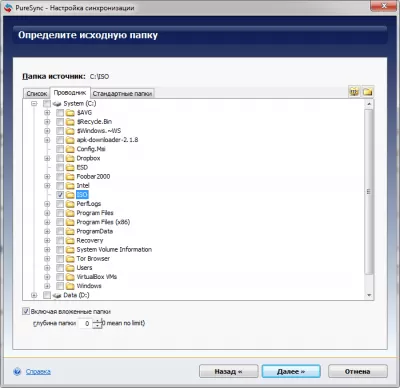Expand the apk-downloader-2.1.8 folder node
Screen dimensions: 400x388
[x=47, y=140]
